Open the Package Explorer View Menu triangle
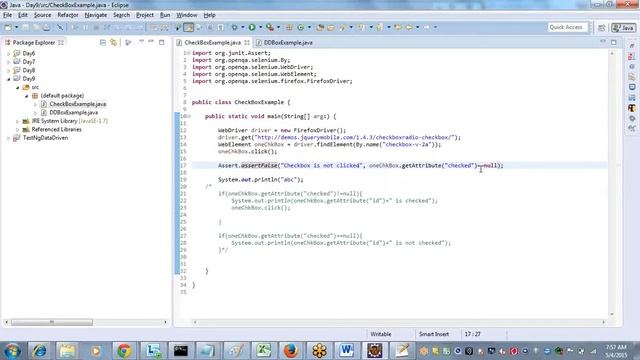Image resolution: width=640 pixels, height=360 pixels. coord(141,42)
